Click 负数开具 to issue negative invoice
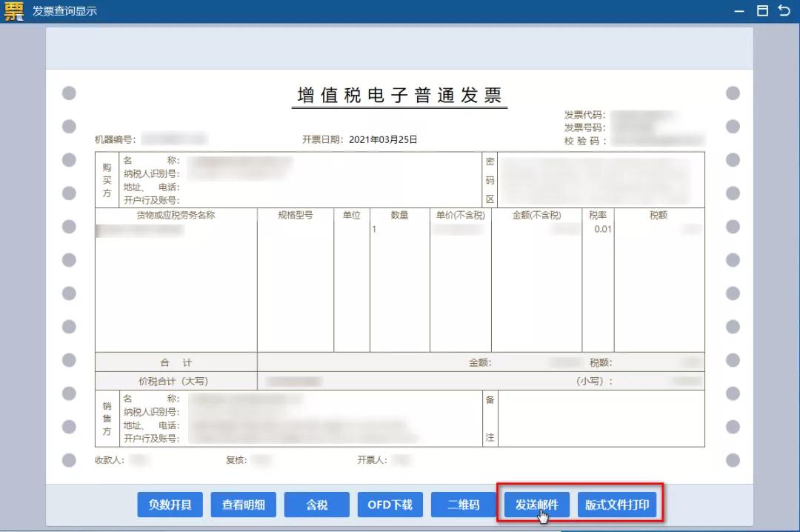The width and height of the screenshot is (800, 532). [x=170, y=505]
